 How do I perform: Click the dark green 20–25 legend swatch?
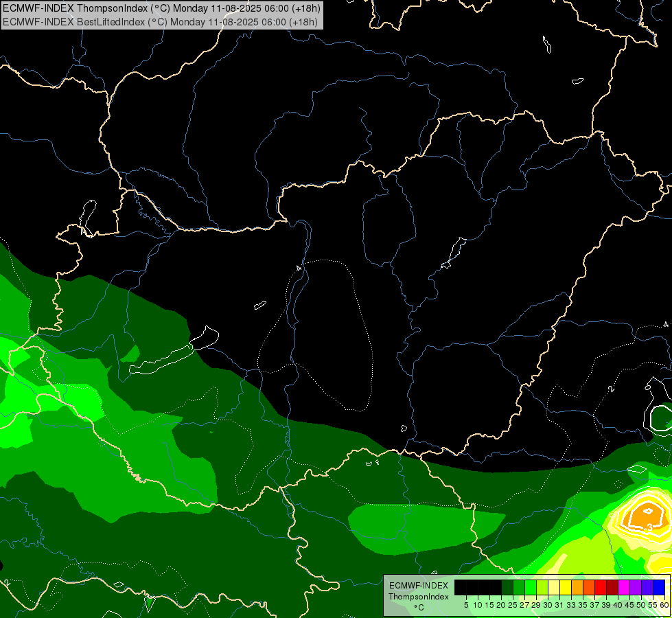[x=507, y=587]
